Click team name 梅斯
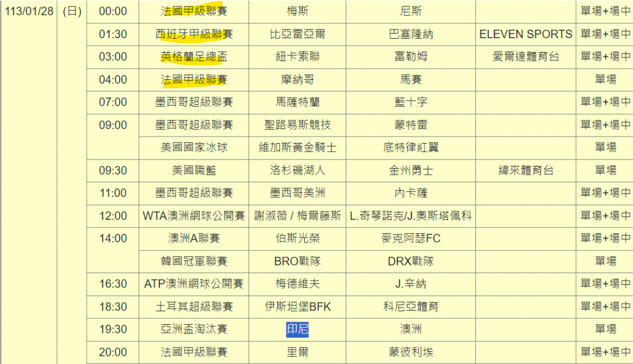Viewport: 633px width, 364px height. 298,11
